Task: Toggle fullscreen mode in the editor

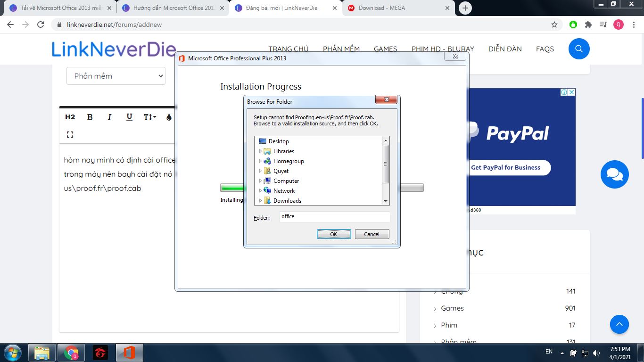Action: [70, 134]
